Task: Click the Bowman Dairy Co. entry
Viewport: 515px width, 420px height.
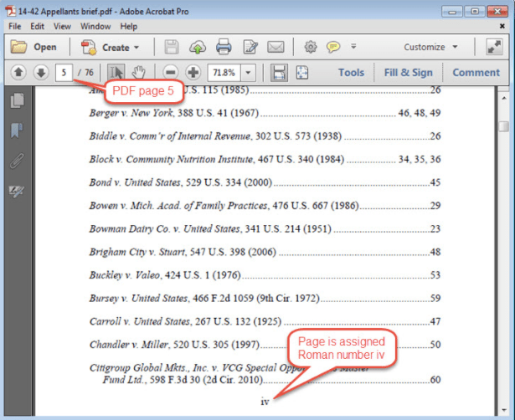Action: [265, 228]
